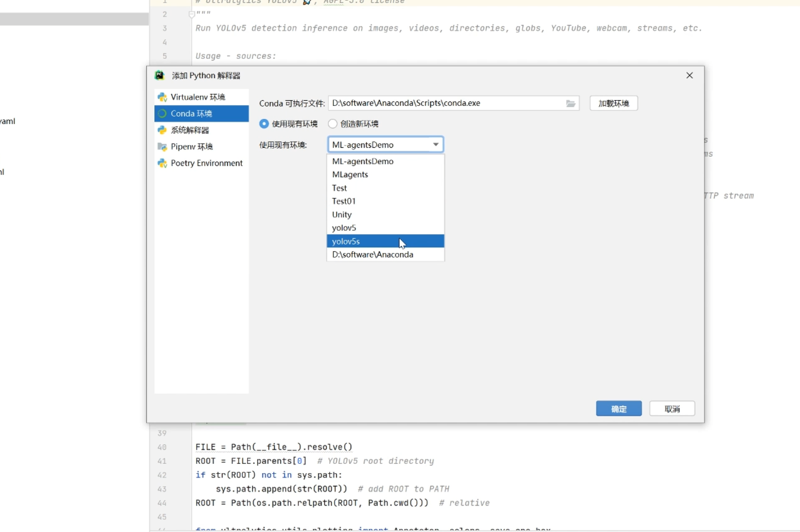Choose 使用现有环境 radio button
Image resolution: width=800 pixels, height=532 pixels.
[x=264, y=124]
